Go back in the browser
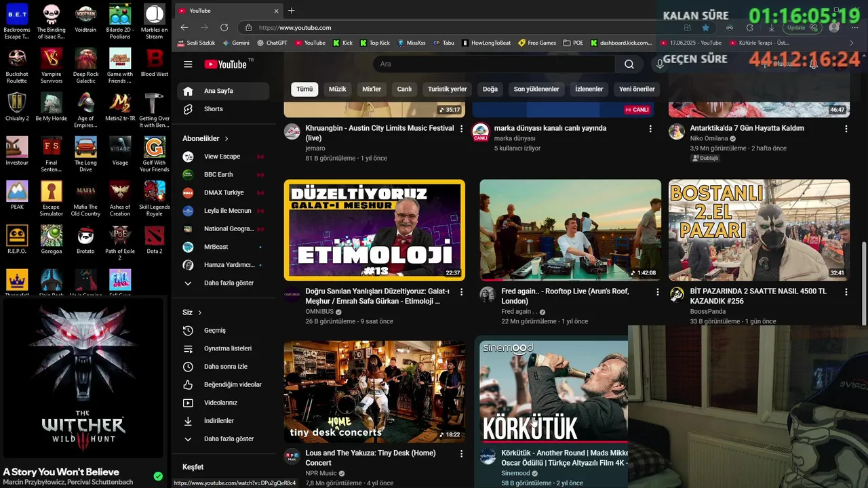 coord(184,28)
